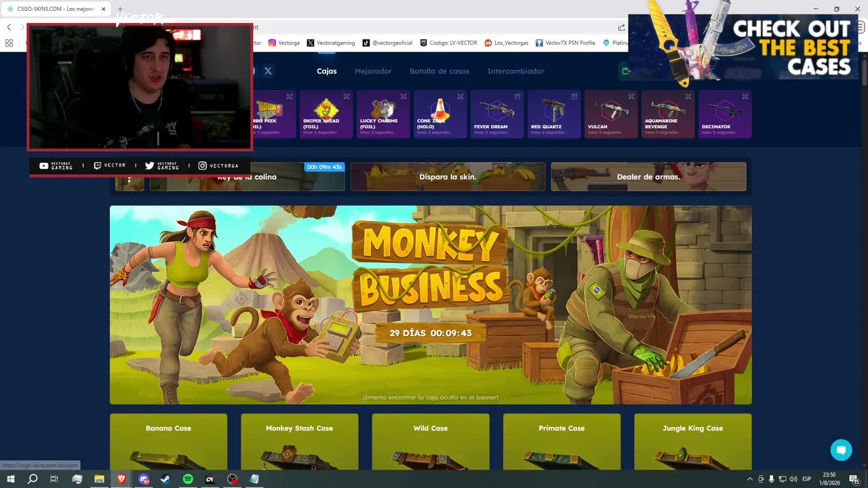Switch to the Mejorador tab
This screenshot has height=488, width=868.
pyautogui.click(x=373, y=71)
